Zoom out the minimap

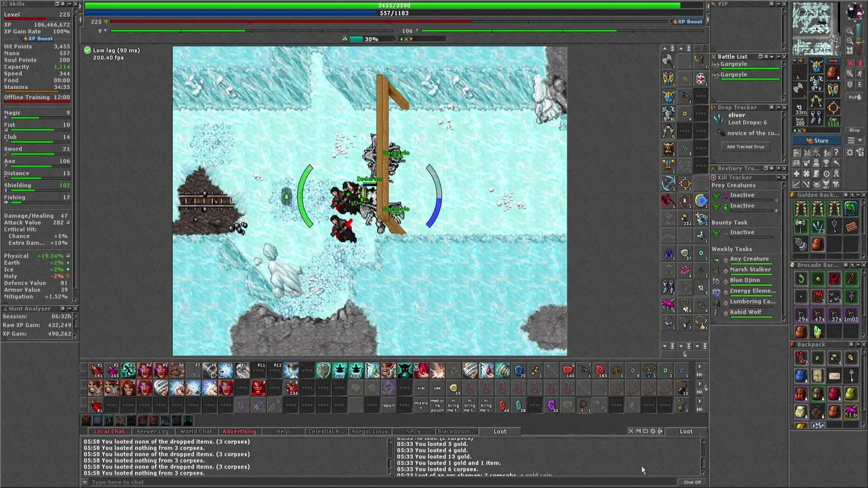click(x=850, y=31)
